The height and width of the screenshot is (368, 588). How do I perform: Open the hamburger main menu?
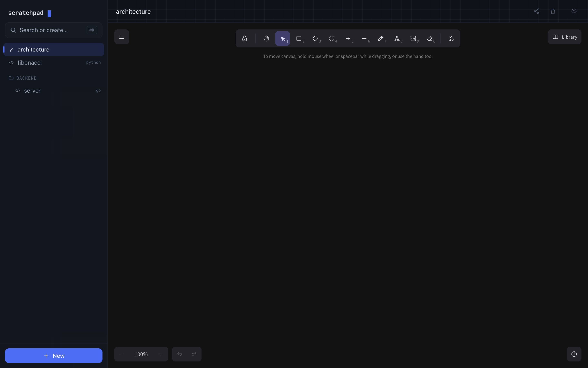(121, 37)
